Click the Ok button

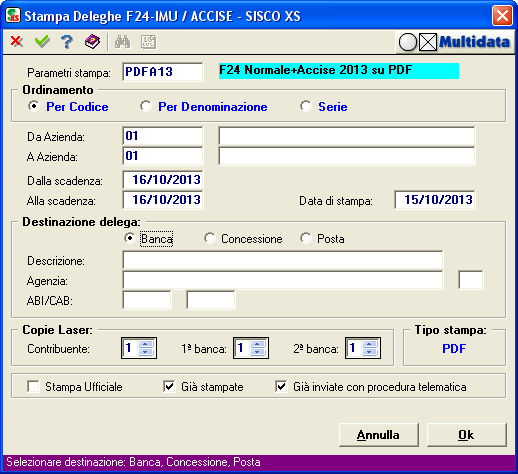pos(466,435)
